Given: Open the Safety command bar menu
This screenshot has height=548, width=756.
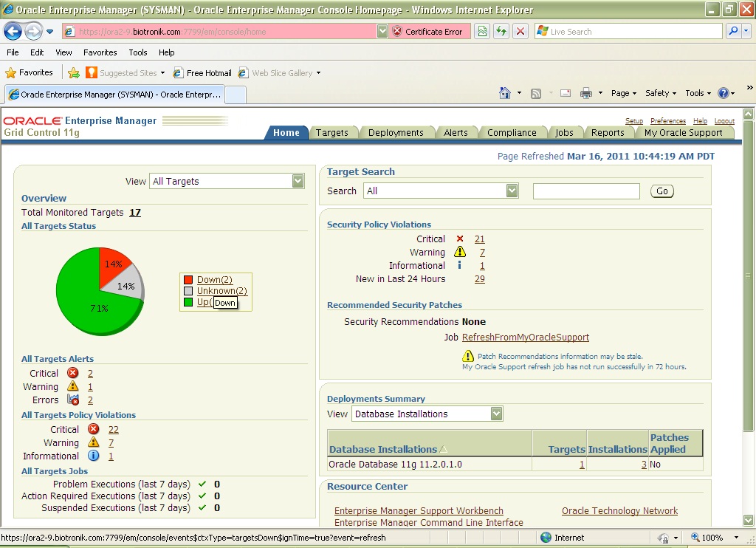Looking at the screenshot, I should [661, 93].
